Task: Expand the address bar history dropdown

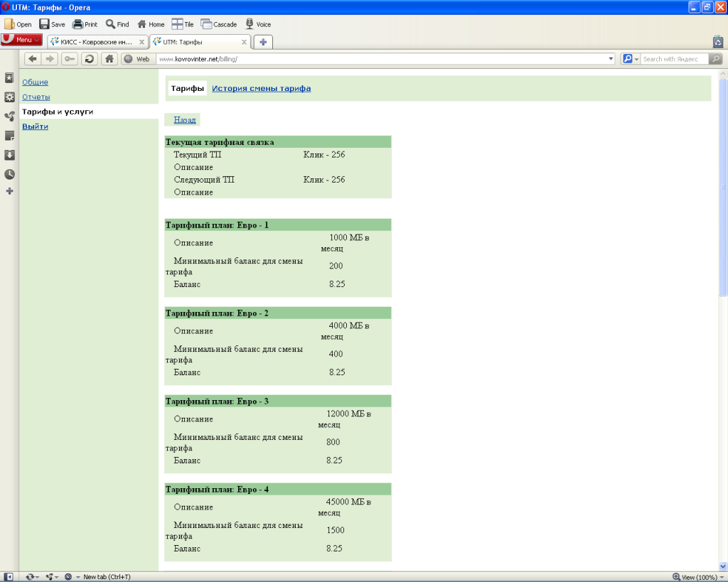Action: (611, 59)
